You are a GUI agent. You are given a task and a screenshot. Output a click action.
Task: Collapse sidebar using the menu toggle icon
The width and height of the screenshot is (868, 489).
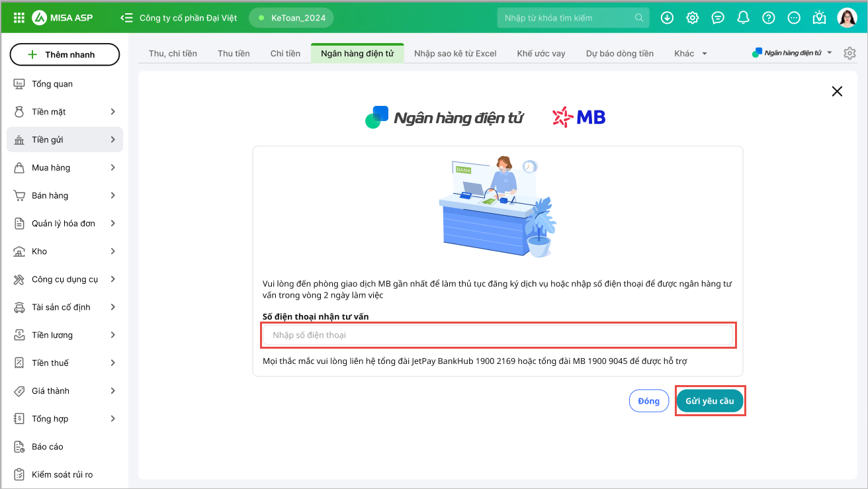pyautogui.click(x=126, y=18)
